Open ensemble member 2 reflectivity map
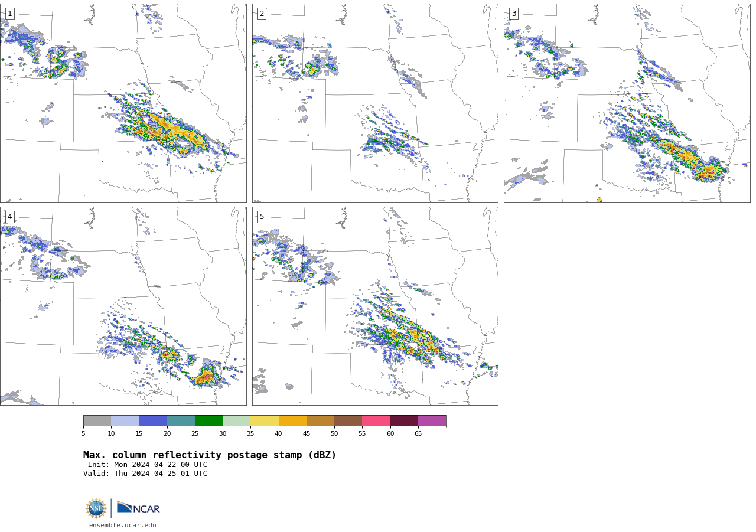 point(375,103)
